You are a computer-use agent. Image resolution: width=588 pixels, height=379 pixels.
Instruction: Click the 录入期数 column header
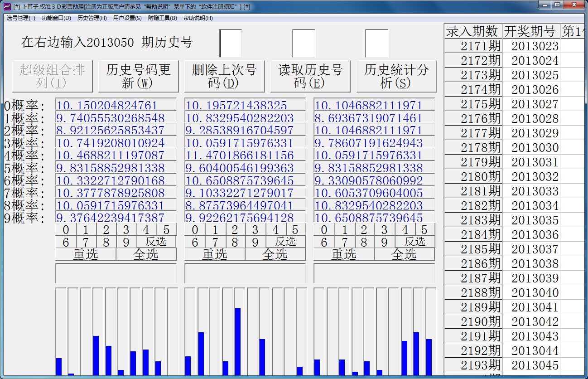[473, 31]
